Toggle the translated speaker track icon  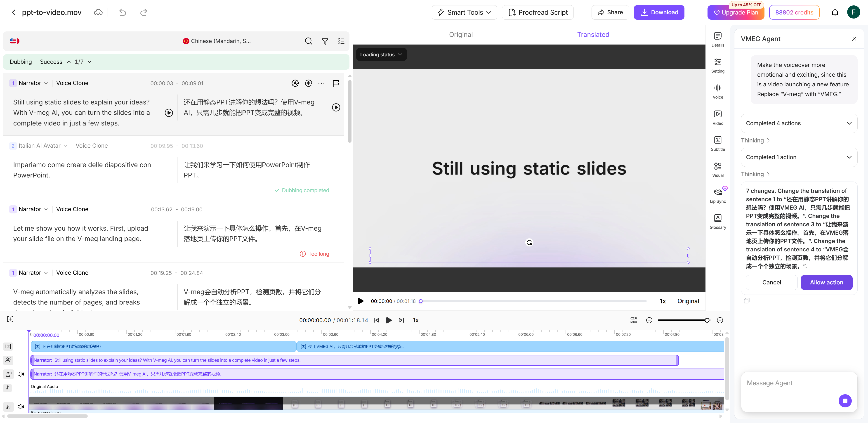8,374
